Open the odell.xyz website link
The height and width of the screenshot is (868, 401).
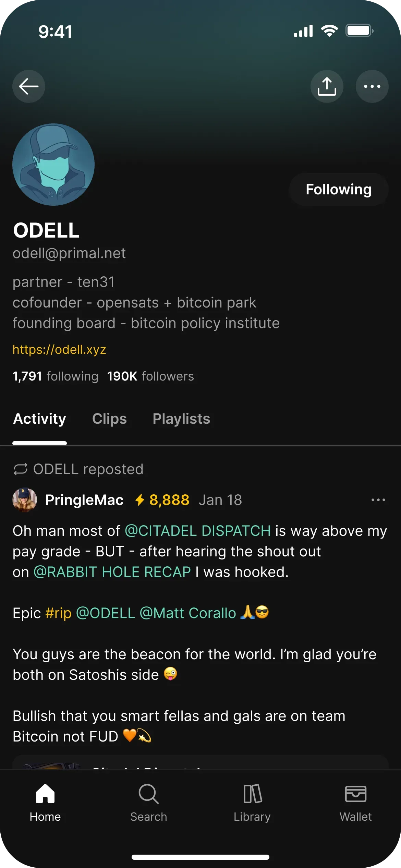click(59, 349)
